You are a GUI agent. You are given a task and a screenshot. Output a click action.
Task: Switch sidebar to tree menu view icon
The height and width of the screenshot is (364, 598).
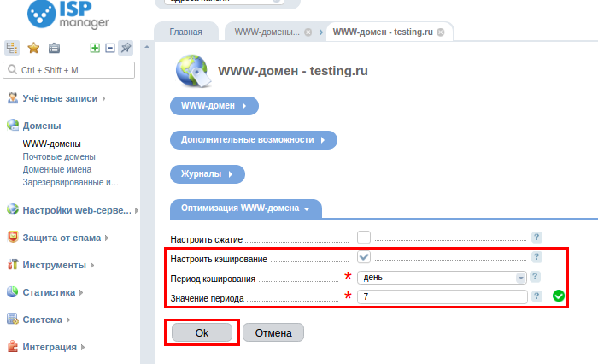[x=12, y=48]
